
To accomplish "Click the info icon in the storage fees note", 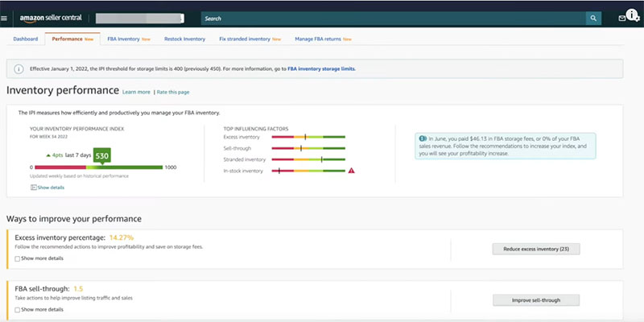I will click(x=423, y=138).
